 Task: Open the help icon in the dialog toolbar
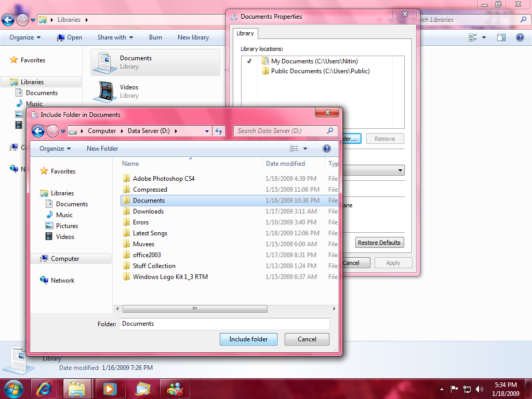(327, 149)
